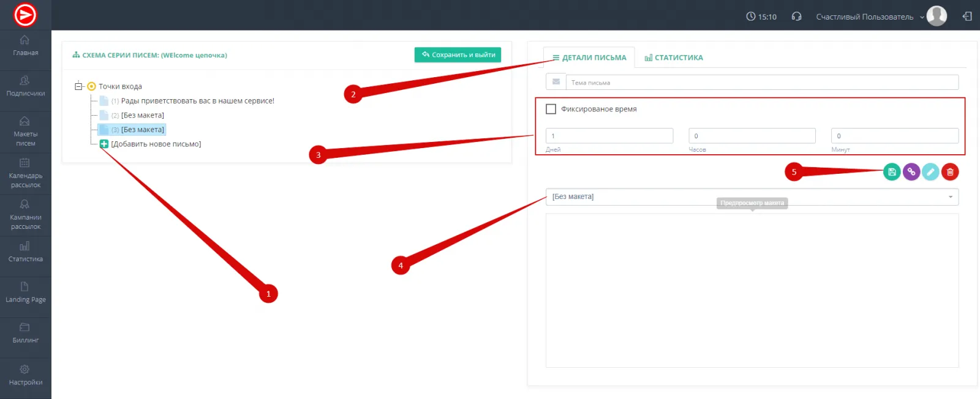980x399 pixels.
Task: Expand the Счастливый Пользователь user menu
Action: pyautogui.click(x=870, y=17)
